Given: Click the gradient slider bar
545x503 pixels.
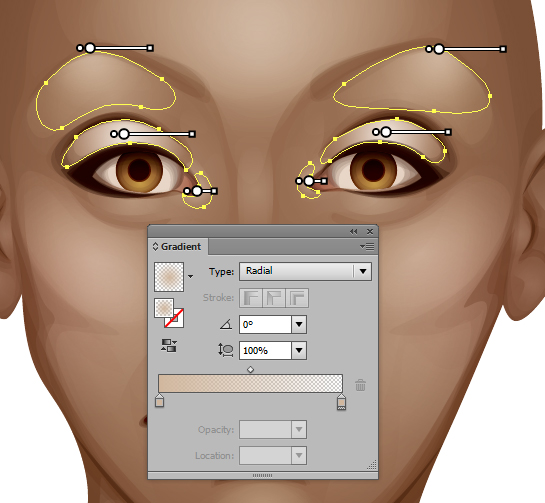Looking at the screenshot, I should coord(250,383).
